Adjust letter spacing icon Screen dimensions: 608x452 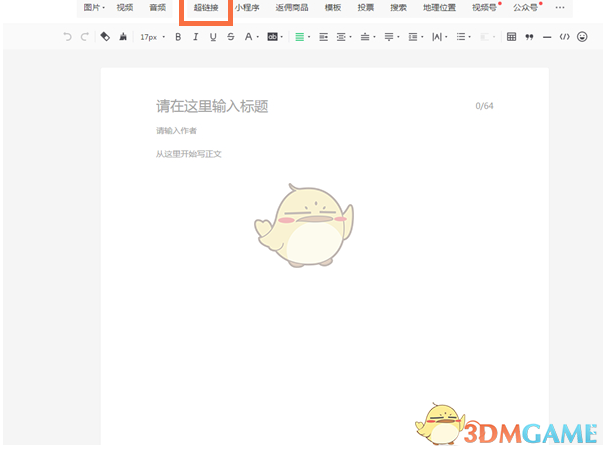click(x=437, y=37)
